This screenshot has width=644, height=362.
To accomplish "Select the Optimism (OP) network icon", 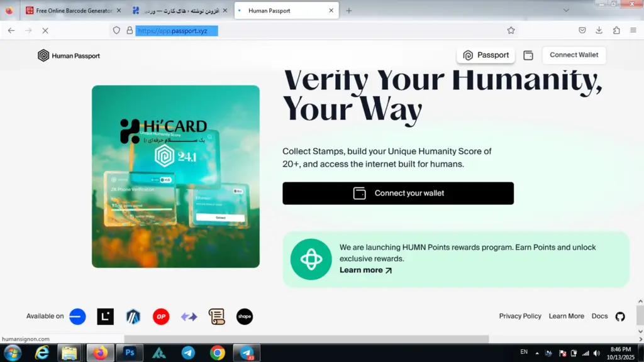I will click(161, 317).
